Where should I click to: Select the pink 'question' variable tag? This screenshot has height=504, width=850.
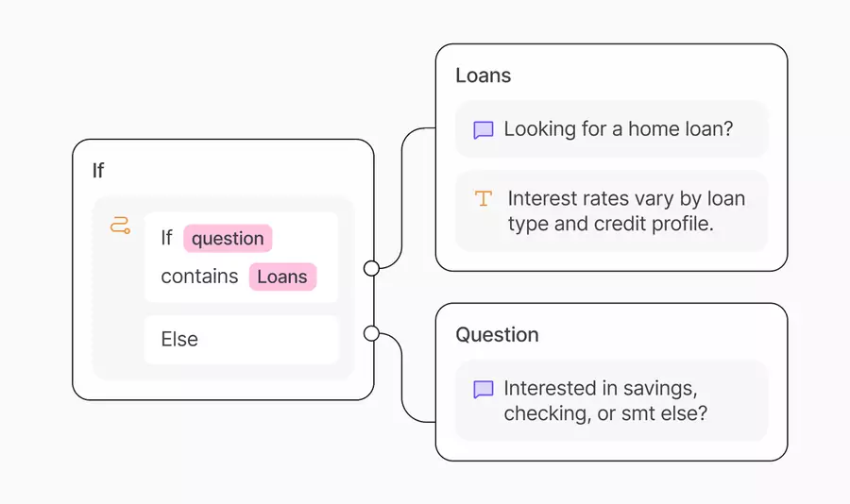coord(228,239)
